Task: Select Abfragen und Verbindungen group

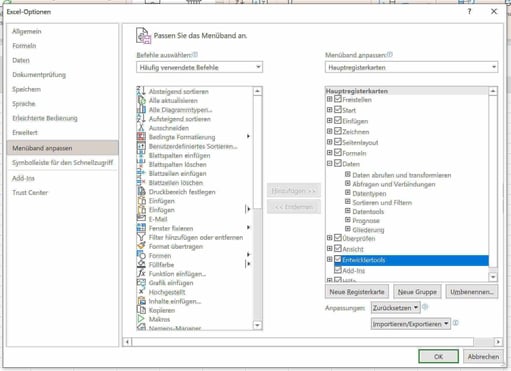Action: (x=394, y=184)
